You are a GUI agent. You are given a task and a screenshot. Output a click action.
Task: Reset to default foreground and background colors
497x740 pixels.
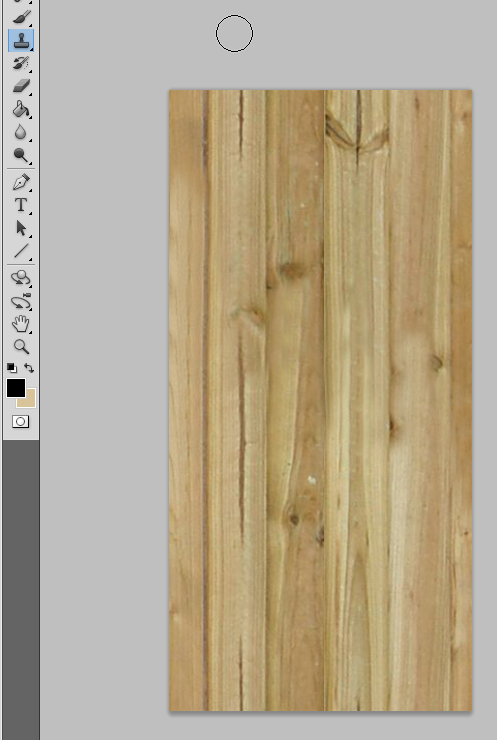12,368
